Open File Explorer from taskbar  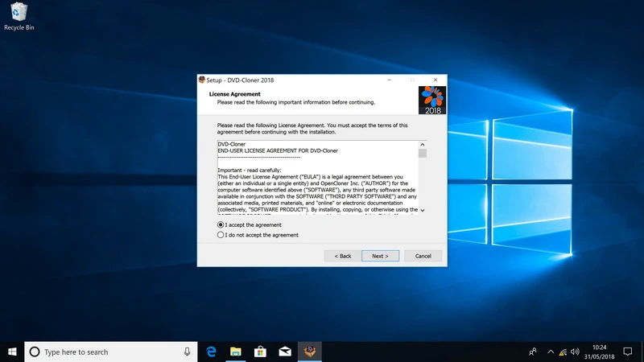coord(236,352)
